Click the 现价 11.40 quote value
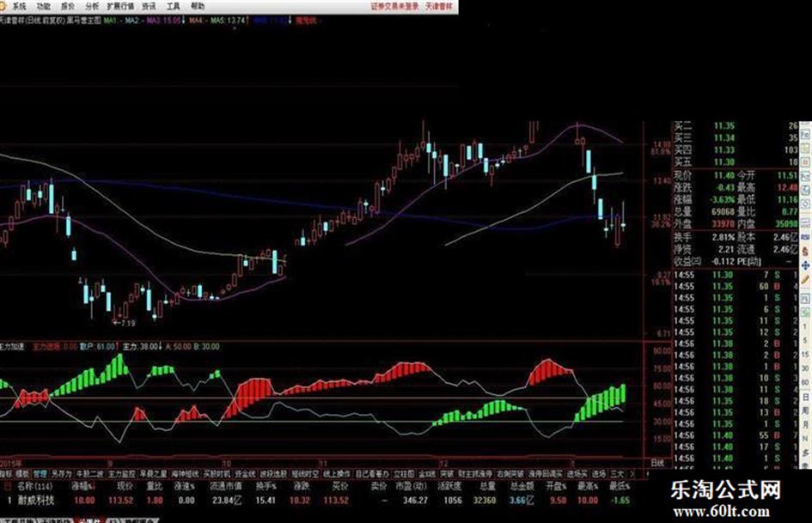812x523 pixels. tap(724, 175)
